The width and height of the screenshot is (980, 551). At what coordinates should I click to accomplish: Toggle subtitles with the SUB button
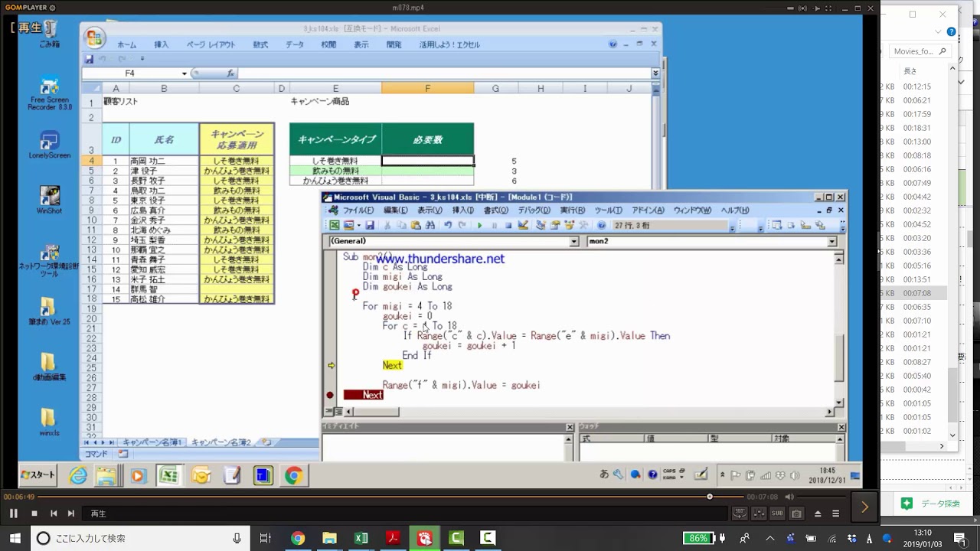(777, 514)
